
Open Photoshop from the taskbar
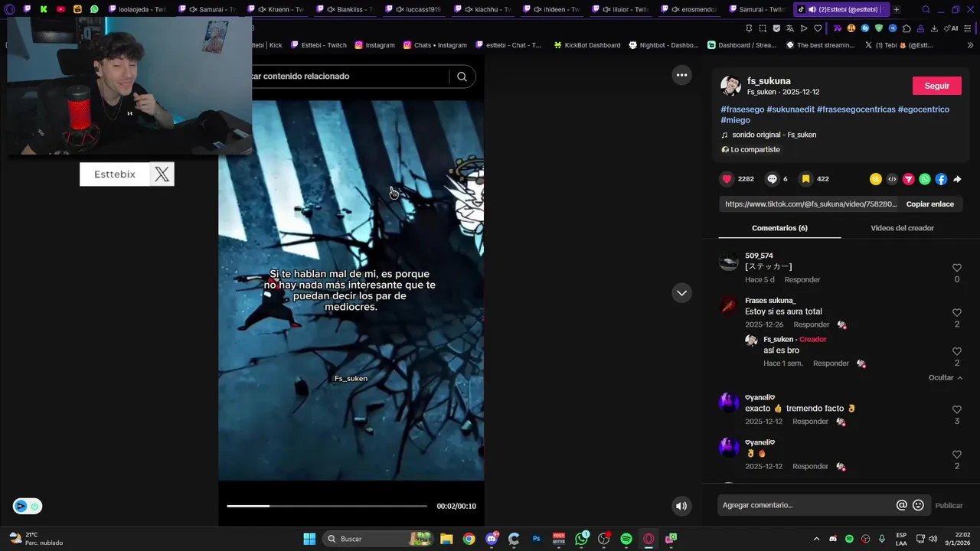click(x=537, y=539)
